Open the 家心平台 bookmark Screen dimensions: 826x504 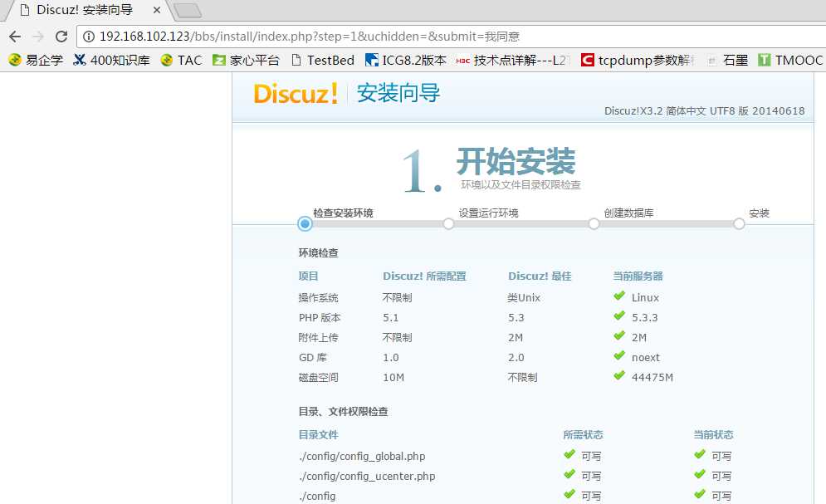(246, 60)
